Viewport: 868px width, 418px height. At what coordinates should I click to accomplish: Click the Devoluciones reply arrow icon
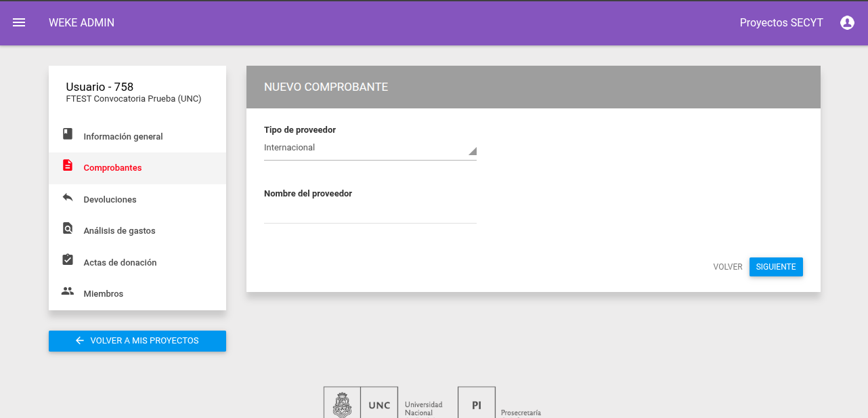(68, 197)
